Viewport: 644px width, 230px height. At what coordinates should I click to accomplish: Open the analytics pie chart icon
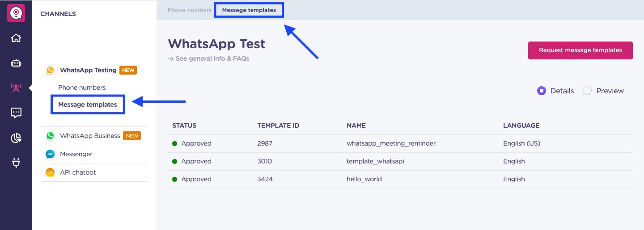click(x=16, y=138)
